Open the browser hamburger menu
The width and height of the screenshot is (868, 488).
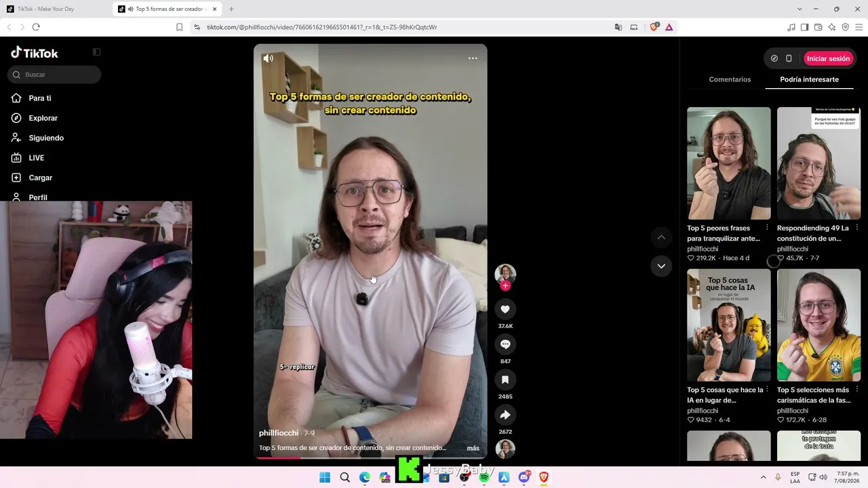click(x=859, y=27)
